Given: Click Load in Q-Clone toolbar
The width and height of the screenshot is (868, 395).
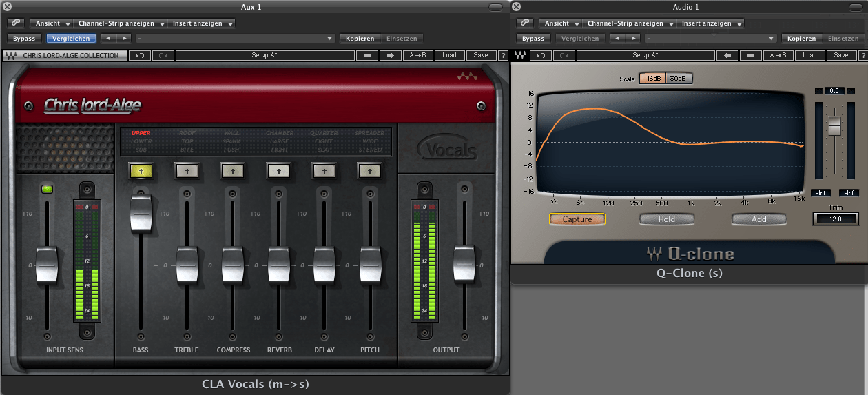Looking at the screenshot, I should [x=810, y=55].
